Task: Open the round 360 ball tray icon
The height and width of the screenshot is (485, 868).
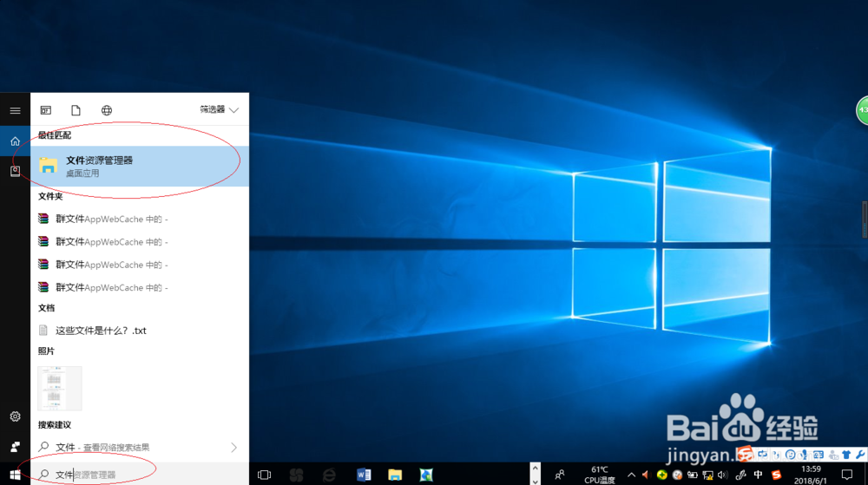Action: click(677, 475)
